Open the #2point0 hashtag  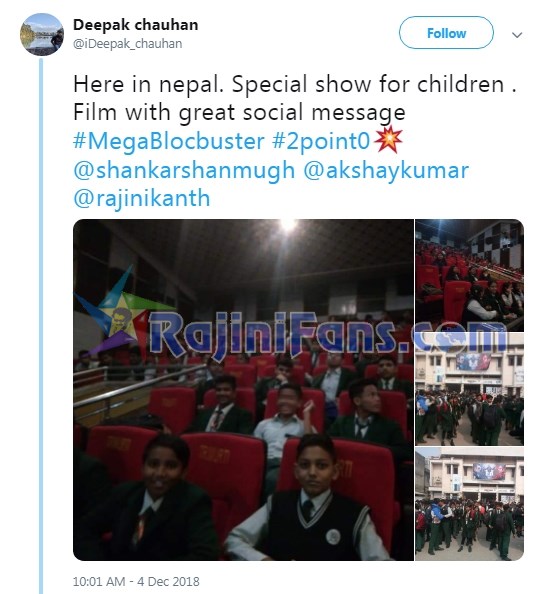coord(321,141)
